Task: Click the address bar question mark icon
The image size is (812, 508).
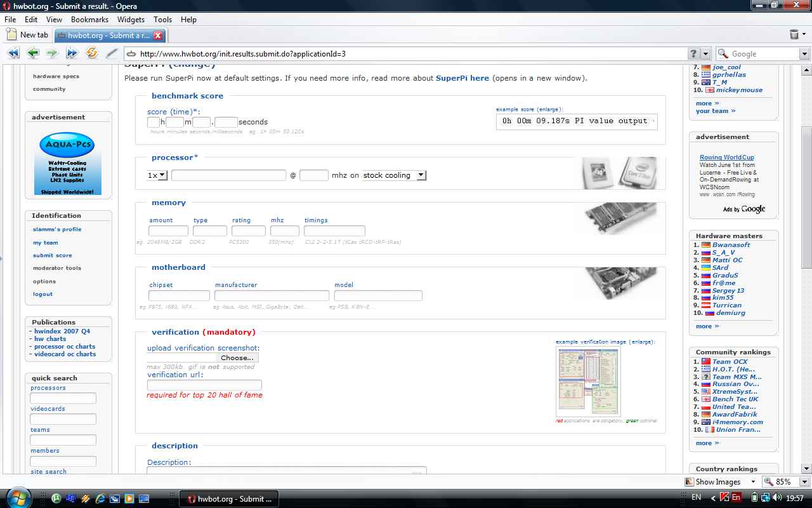Action: (694, 54)
